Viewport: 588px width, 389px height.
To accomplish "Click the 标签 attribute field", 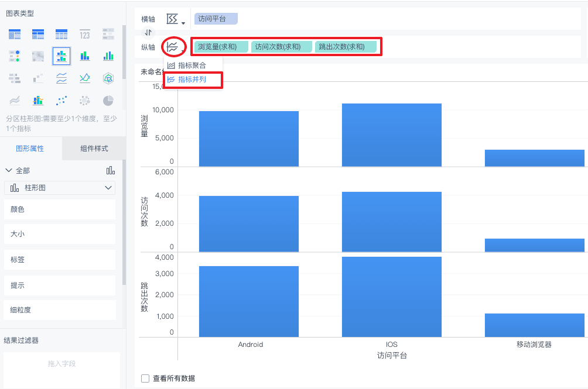I will (60, 260).
